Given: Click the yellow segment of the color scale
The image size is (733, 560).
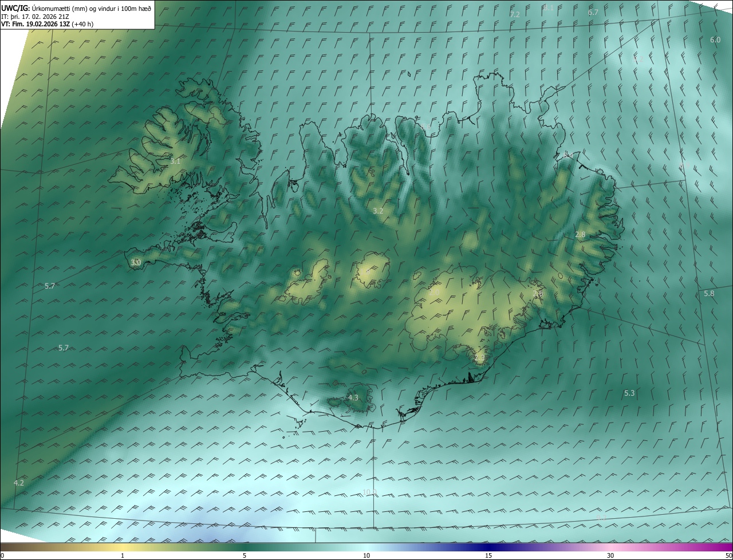Looking at the screenshot, I should point(123,547).
